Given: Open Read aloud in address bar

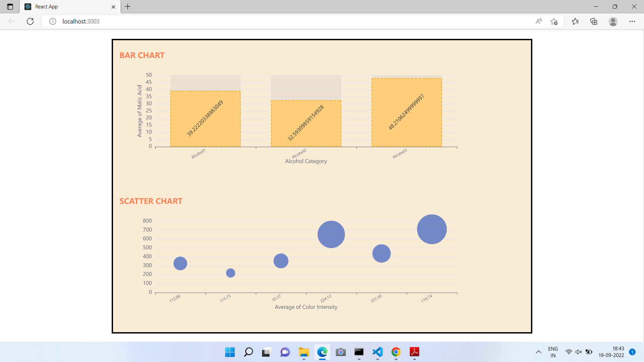Looking at the screenshot, I should 539,21.
